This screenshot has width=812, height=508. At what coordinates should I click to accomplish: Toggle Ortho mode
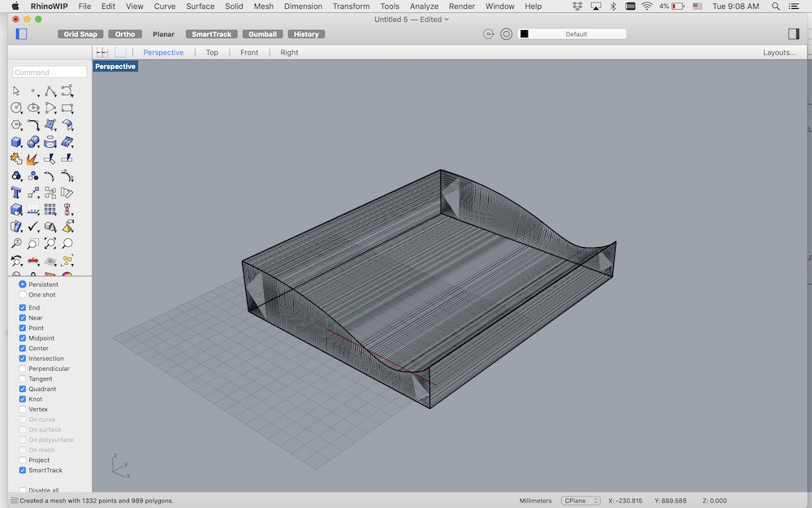[x=125, y=34]
